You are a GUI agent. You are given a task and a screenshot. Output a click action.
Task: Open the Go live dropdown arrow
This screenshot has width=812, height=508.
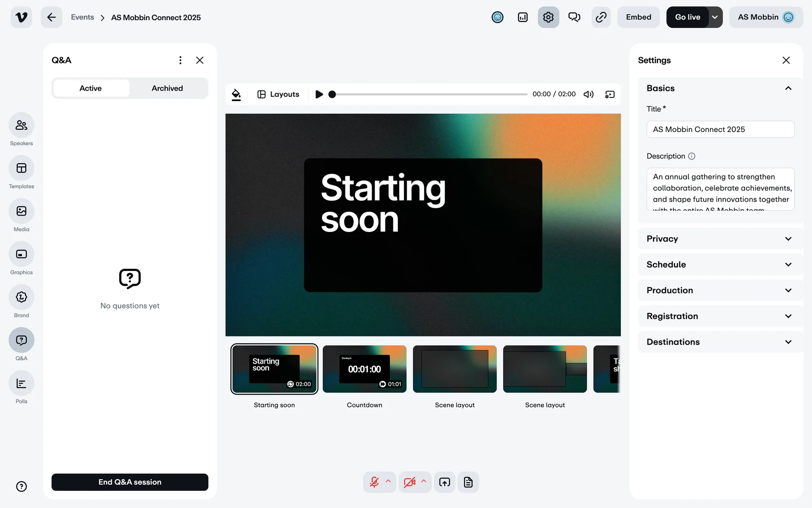[x=715, y=17]
